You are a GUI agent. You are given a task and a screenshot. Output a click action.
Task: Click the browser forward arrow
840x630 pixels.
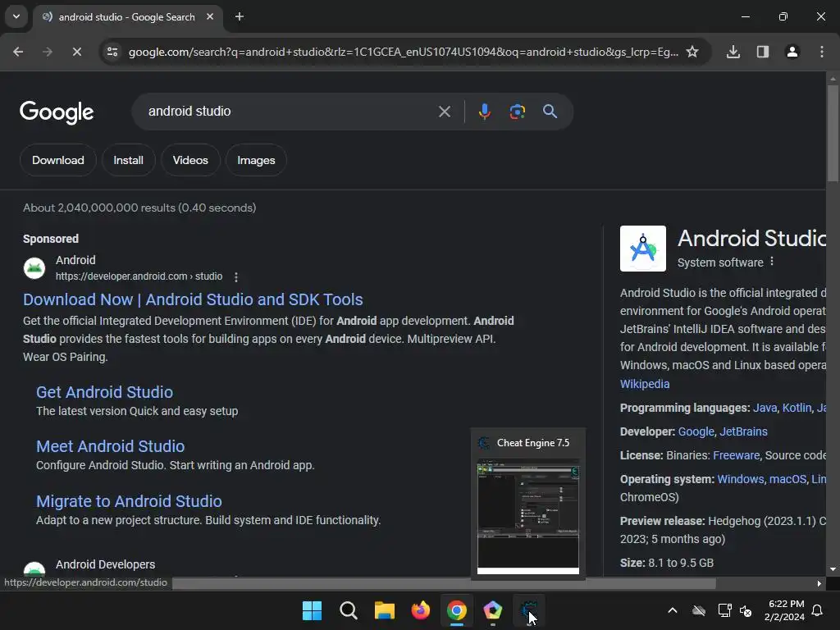(x=48, y=52)
